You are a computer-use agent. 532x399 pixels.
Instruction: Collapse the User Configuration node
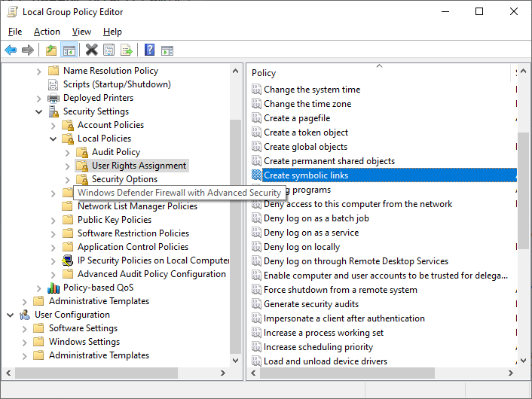point(11,315)
